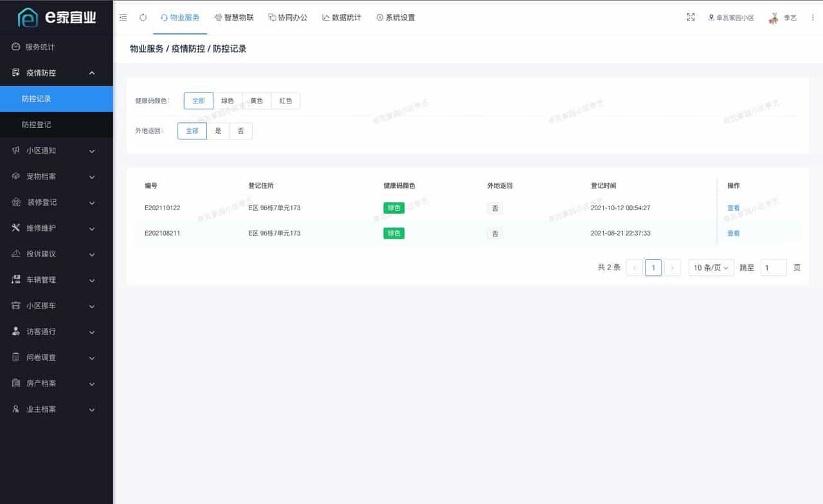Select the 疫情防控 sidebar icon
The height and width of the screenshot is (504, 823).
coord(14,72)
